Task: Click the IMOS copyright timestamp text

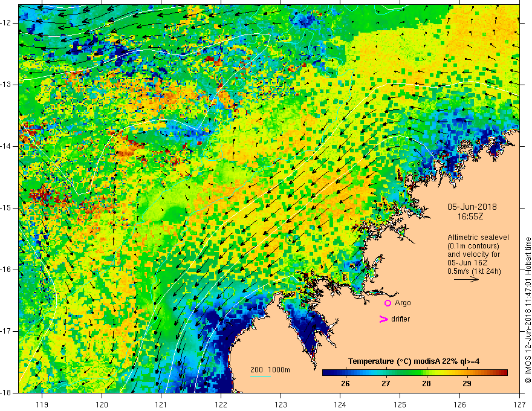Action: pyautogui.click(x=528, y=310)
